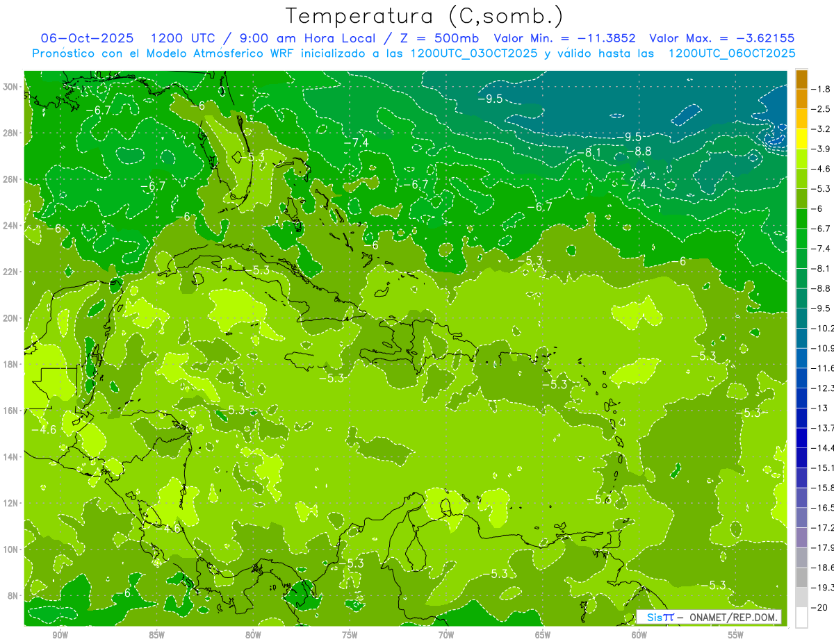Pick the purple legend swatch between -17.2 and -17.9
The image size is (834, 644).
click(x=801, y=537)
